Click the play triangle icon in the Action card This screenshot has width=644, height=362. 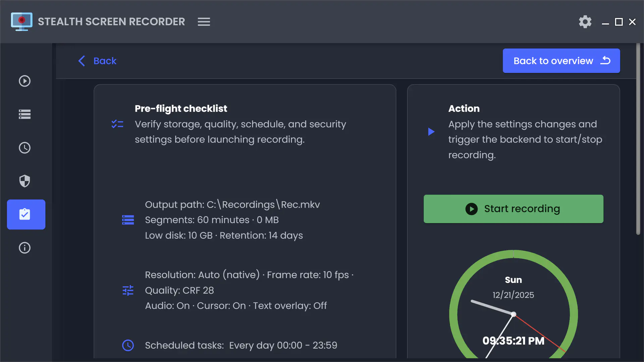pyautogui.click(x=431, y=132)
